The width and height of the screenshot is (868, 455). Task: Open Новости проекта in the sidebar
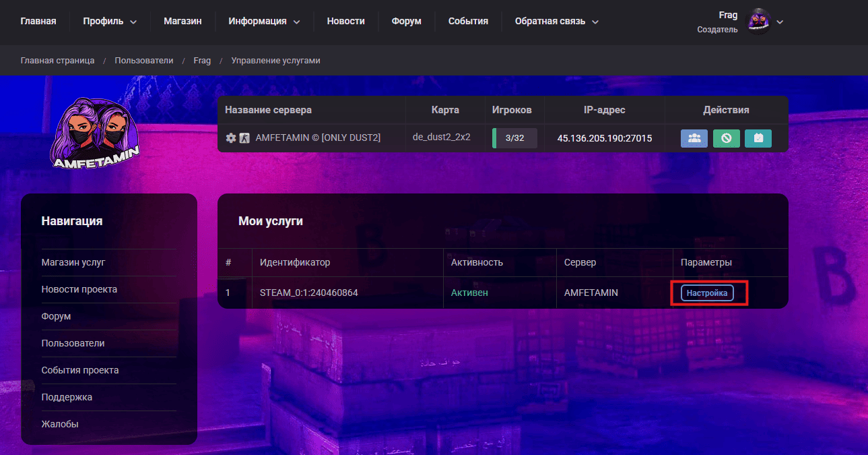point(79,289)
